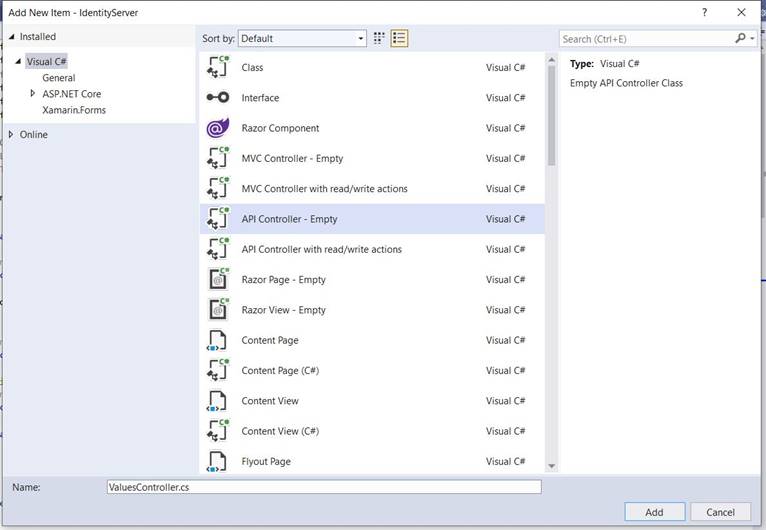Viewport: 766px width, 530px height.
Task: Select Razor View - Empty text
Action: pos(283,310)
